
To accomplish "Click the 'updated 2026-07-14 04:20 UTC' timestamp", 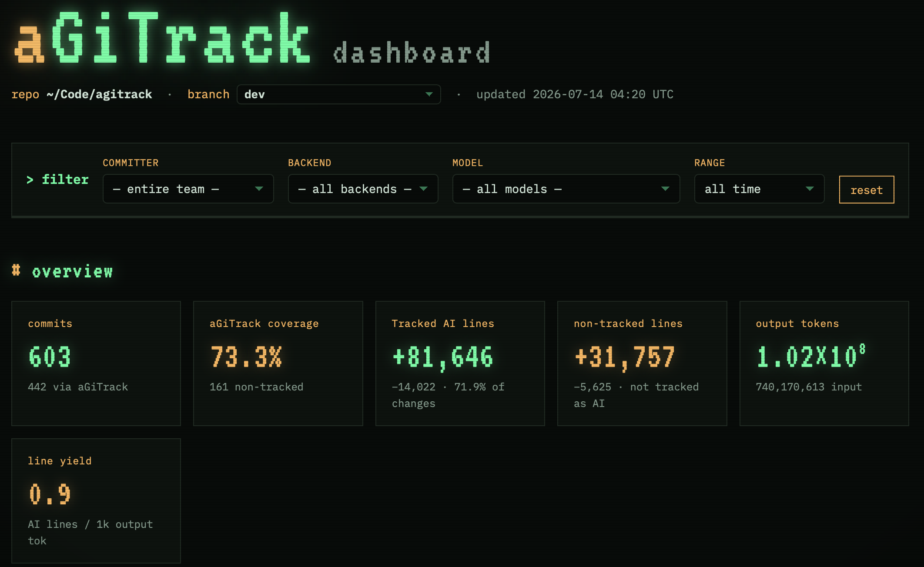I will [x=575, y=94].
